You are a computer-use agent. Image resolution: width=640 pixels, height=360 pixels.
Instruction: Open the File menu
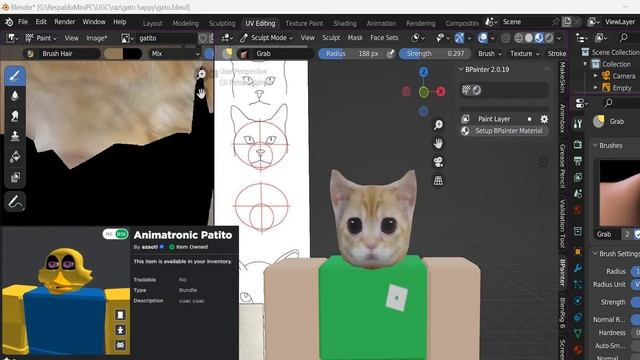pos(23,22)
